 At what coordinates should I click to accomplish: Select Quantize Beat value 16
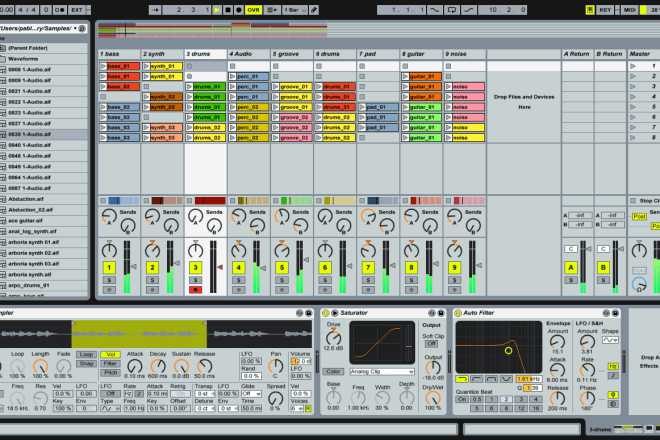535,408
